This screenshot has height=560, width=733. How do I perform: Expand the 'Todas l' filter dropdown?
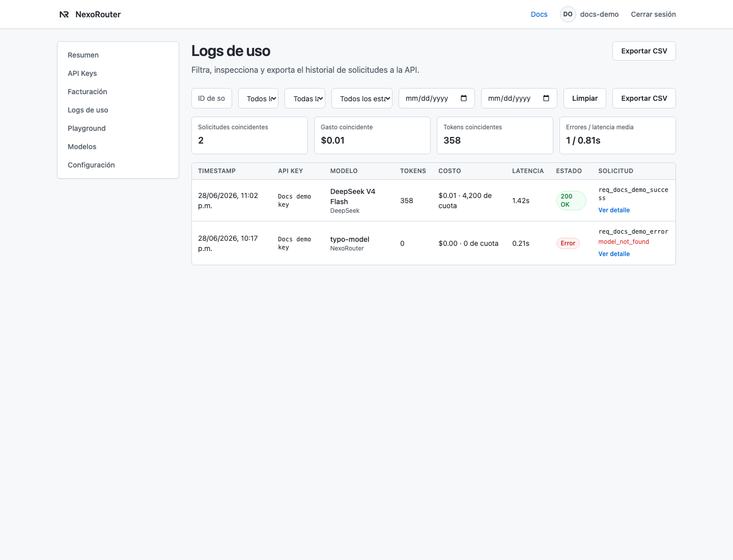pyautogui.click(x=305, y=98)
